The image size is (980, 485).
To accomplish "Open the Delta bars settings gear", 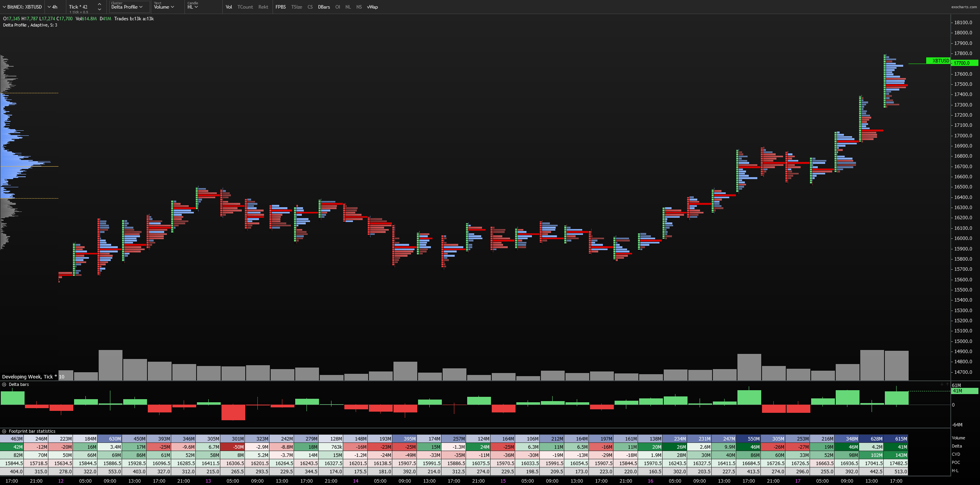I will 4,384.
